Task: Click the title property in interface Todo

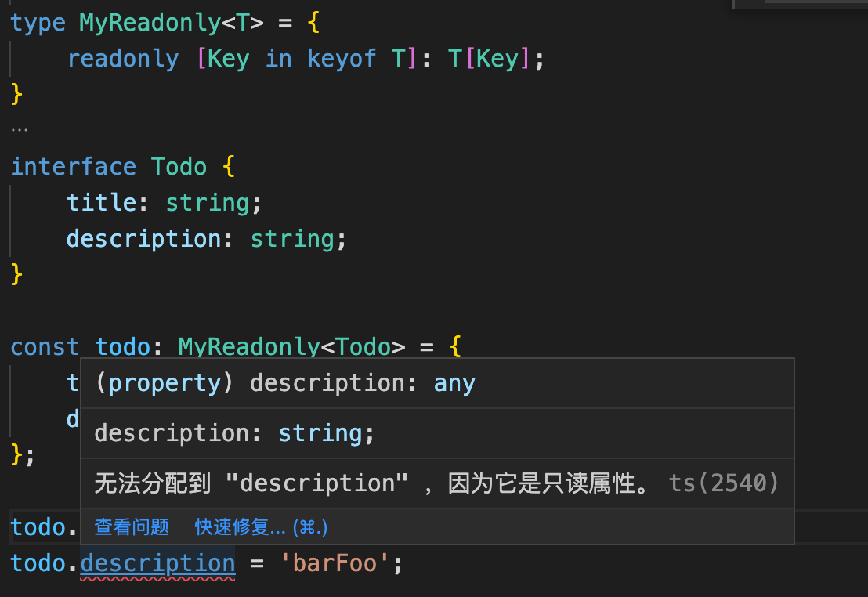Action: point(102,203)
